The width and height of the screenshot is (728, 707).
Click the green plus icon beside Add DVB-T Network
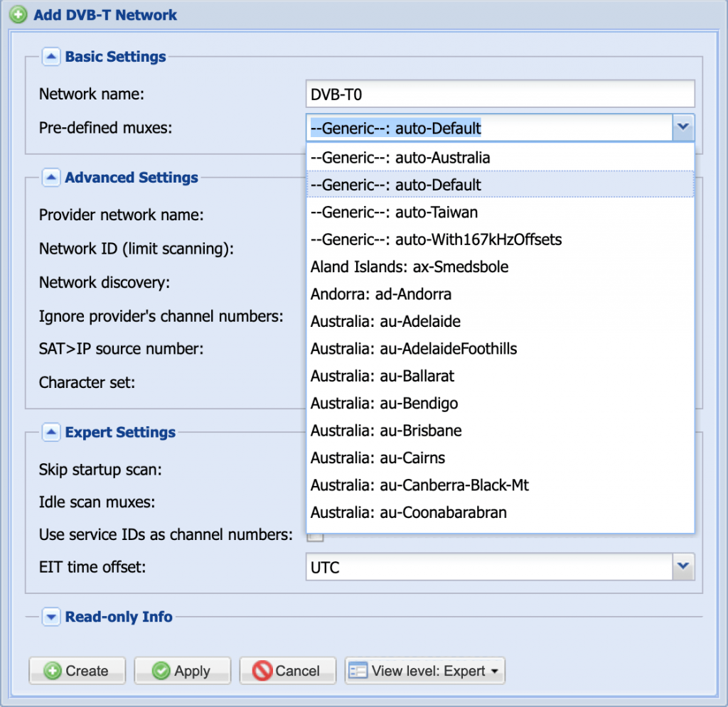(18, 14)
